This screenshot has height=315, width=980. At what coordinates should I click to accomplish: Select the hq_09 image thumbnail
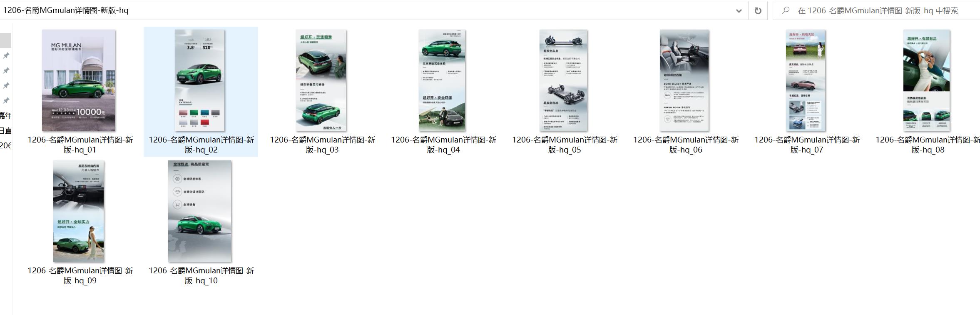point(79,211)
